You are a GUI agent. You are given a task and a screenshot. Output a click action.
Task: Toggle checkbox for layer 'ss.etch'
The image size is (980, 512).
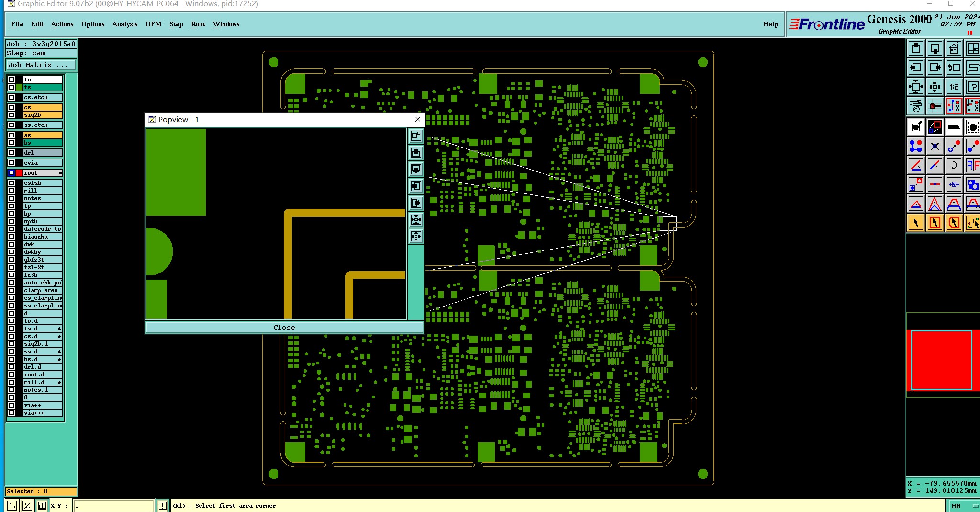click(x=11, y=125)
